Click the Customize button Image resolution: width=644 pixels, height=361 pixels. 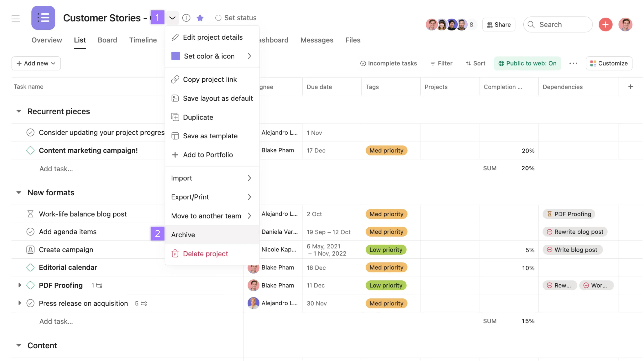pyautogui.click(x=609, y=63)
